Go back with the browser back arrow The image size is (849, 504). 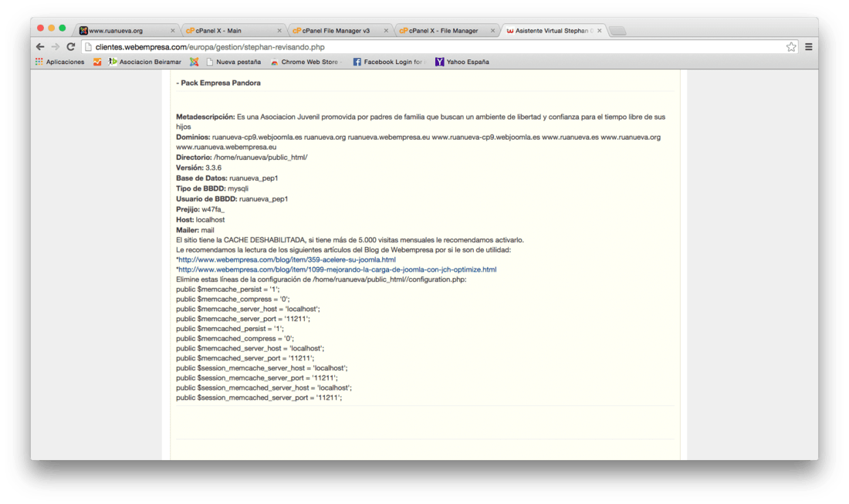point(40,47)
